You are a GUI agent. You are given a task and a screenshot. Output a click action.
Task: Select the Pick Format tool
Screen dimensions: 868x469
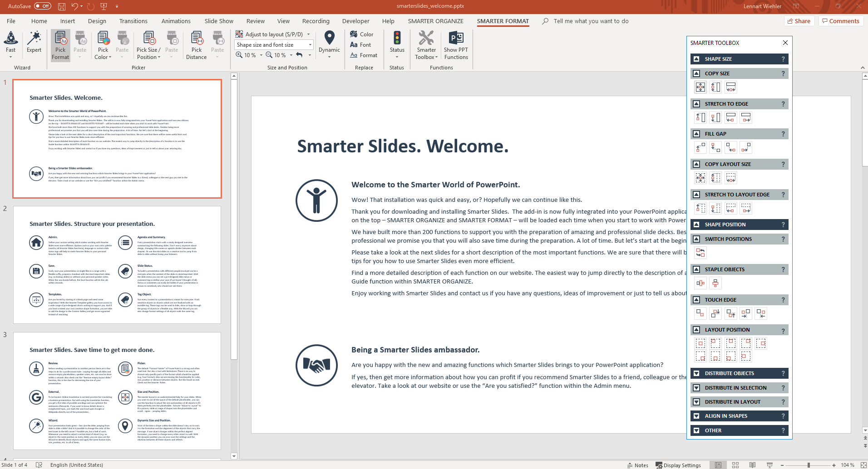[60, 44]
